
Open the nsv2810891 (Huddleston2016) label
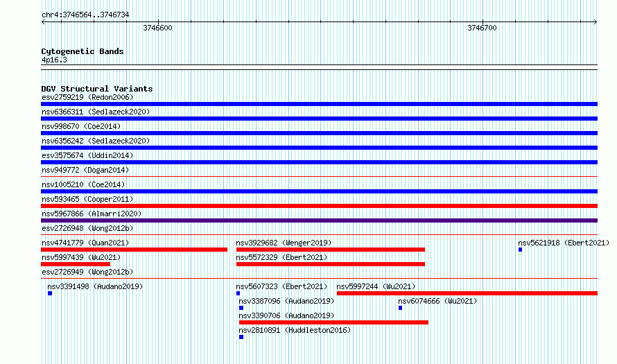tap(295, 330)
